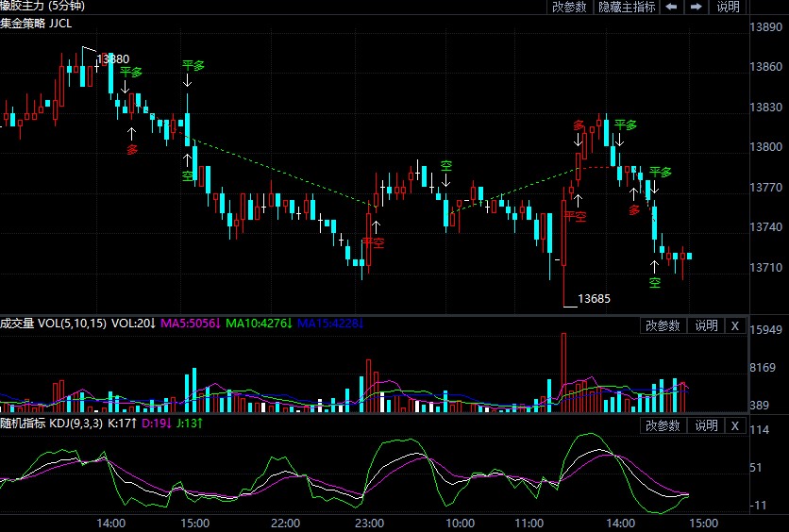
Task: Click the 13890 price axis label
Action: [765, 26]
